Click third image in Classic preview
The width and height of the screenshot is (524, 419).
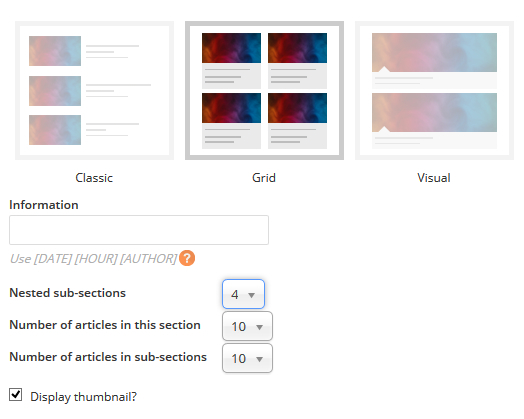pos(55,130)
